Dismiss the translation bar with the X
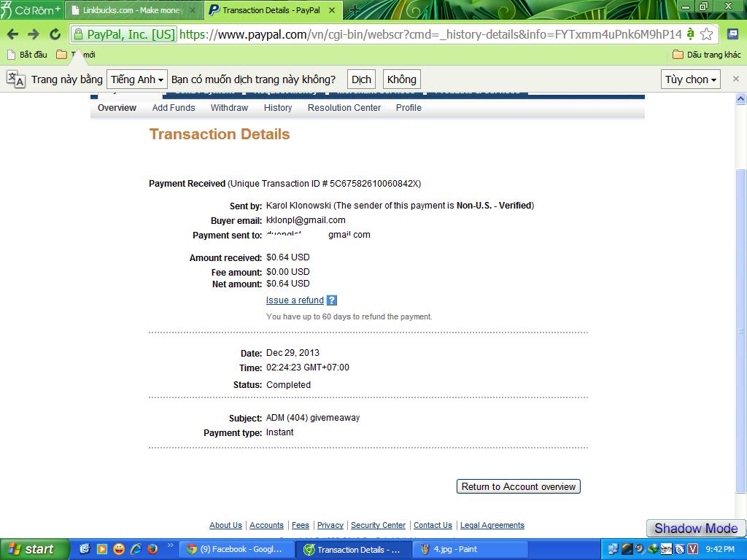Viewport: 747px width, 560px height. point(735,79)
